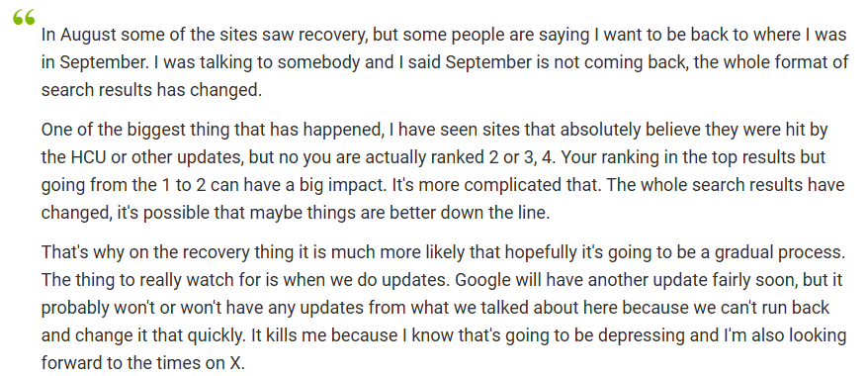
Task: Click the phrase "down the line"
Action: [x=499, y=213]
